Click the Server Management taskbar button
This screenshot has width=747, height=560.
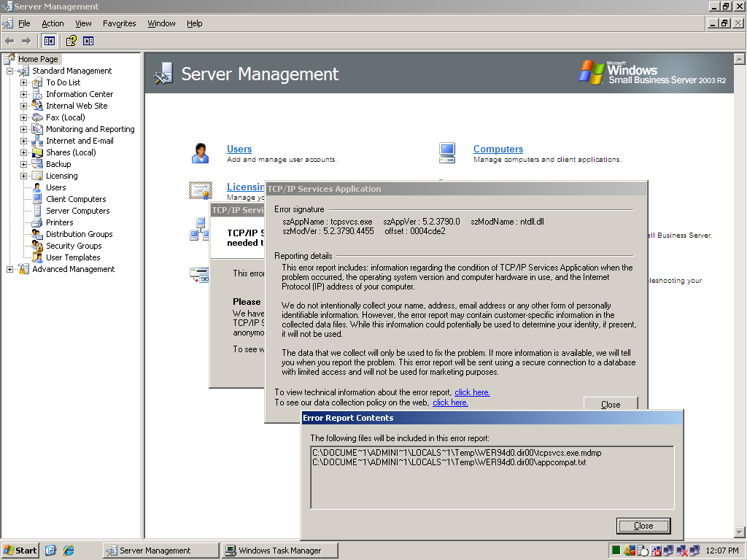(161, 551)
